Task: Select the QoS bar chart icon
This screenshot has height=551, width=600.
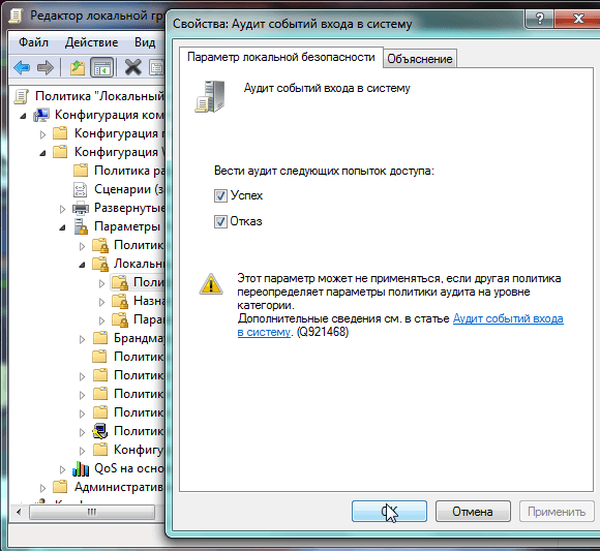Action: pos(81,469)
